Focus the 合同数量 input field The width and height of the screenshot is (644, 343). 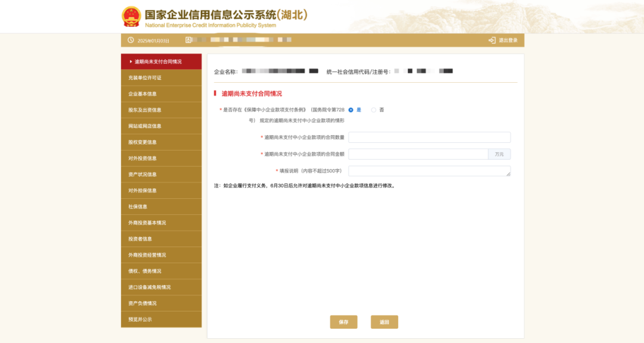429,138
